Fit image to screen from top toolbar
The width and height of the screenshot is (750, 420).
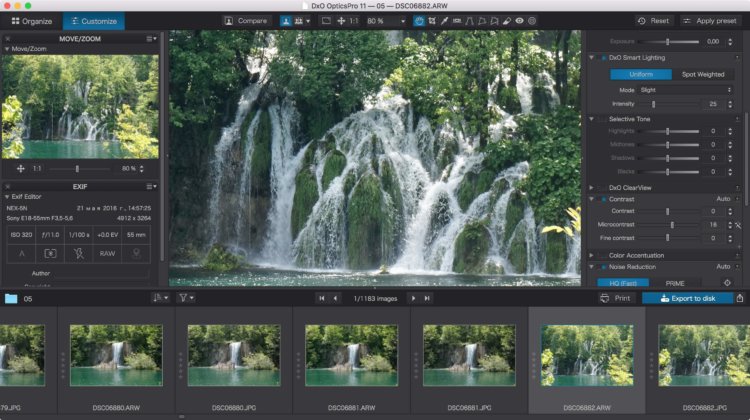(326, 21)
